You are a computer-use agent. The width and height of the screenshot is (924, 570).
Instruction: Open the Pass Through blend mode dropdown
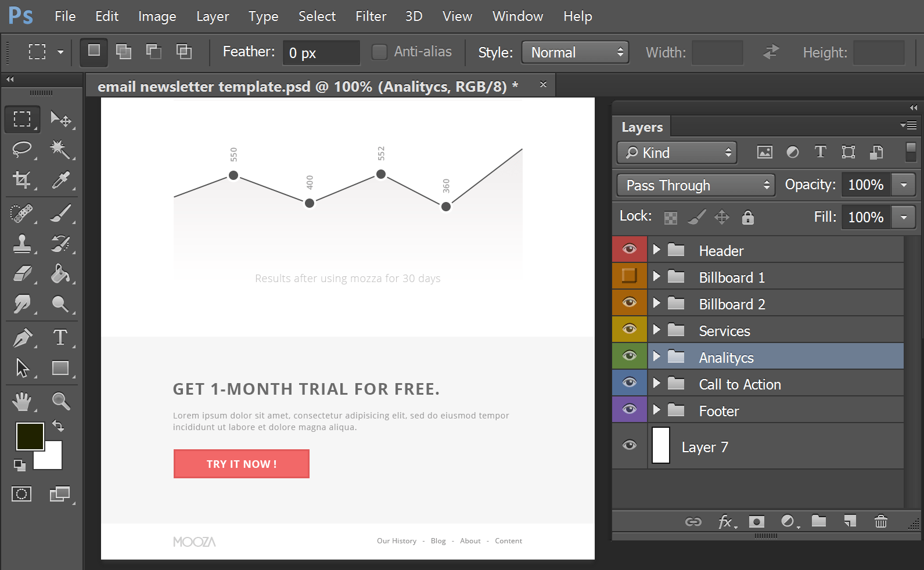695,185
